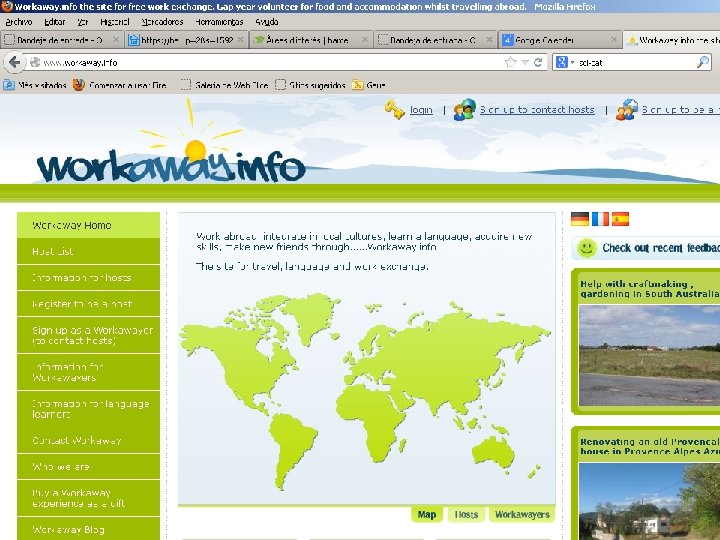Open the Herramientas menu
The width and height of the screenshot is (720, 540).
[219, 22]
